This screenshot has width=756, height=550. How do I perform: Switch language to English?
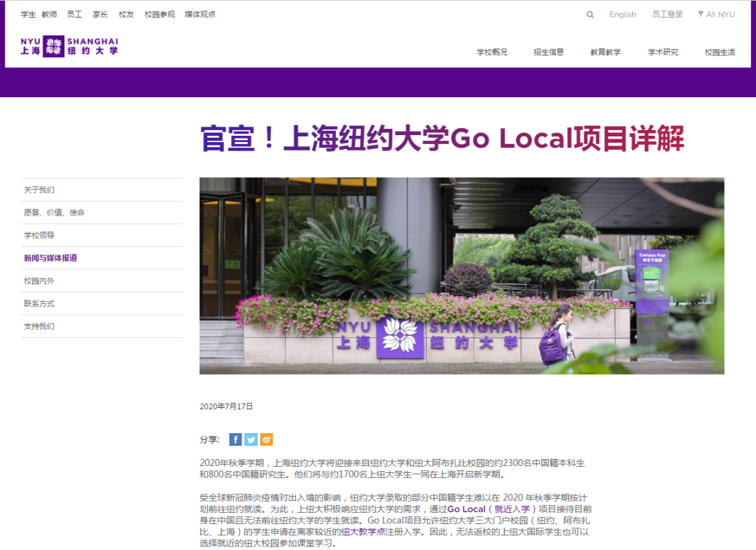tap(622, 15)
